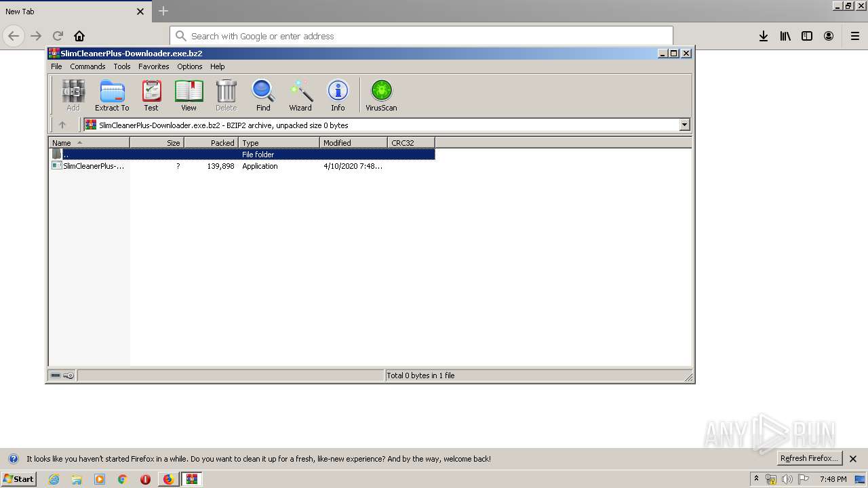Show hidden system tray icons
Screen dimensions: 868x488
click(756, 479)
